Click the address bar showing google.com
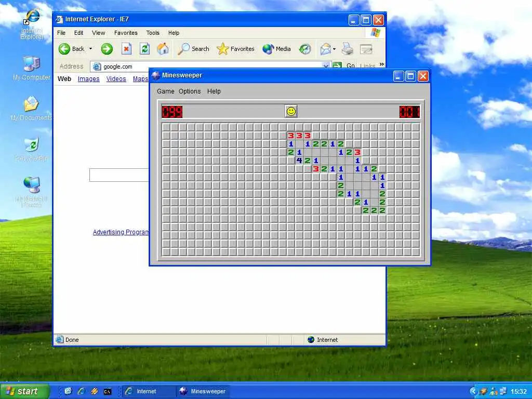Screen dimensions: 532x399 [x=210, y=66]
